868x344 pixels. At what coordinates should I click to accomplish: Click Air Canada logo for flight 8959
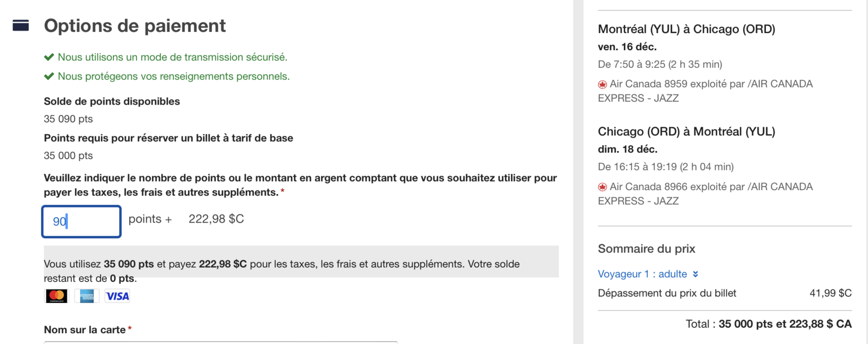(x=602, y=85)
